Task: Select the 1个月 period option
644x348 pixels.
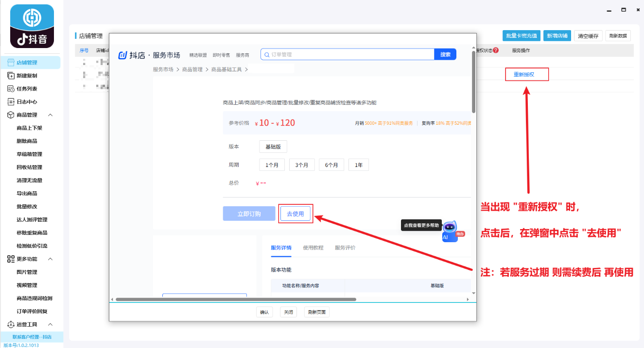Action: 272,165
